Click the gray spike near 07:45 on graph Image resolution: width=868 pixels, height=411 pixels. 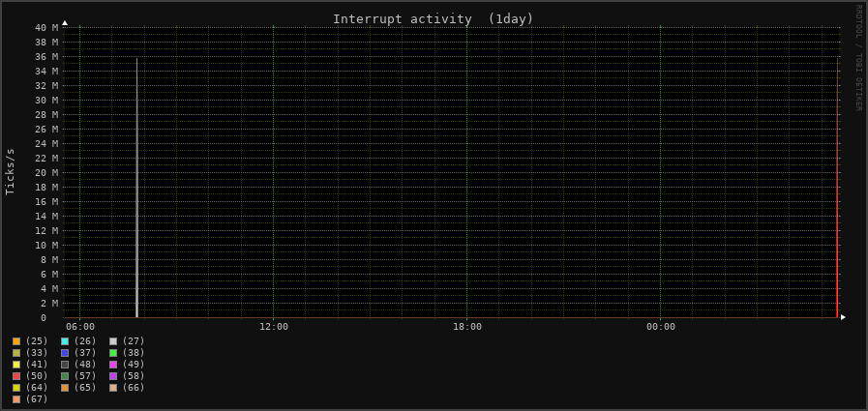(x=136, y=193)
